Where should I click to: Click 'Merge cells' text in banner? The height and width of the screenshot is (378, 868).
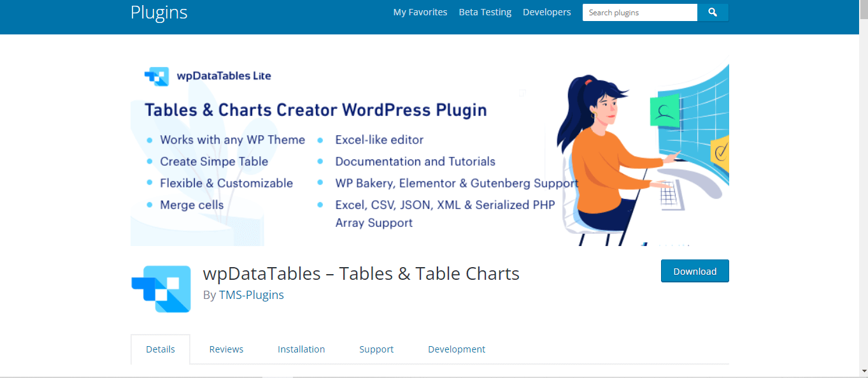192,205
